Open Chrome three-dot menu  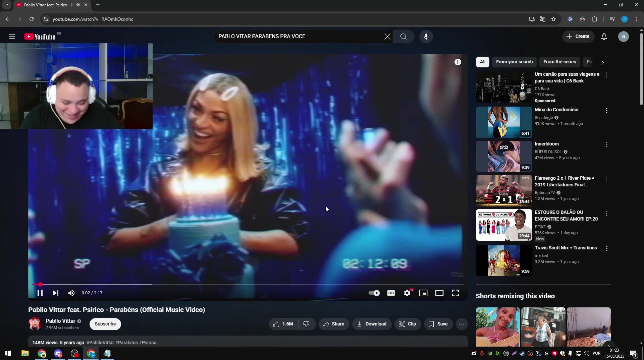click(x=637, y=19)
